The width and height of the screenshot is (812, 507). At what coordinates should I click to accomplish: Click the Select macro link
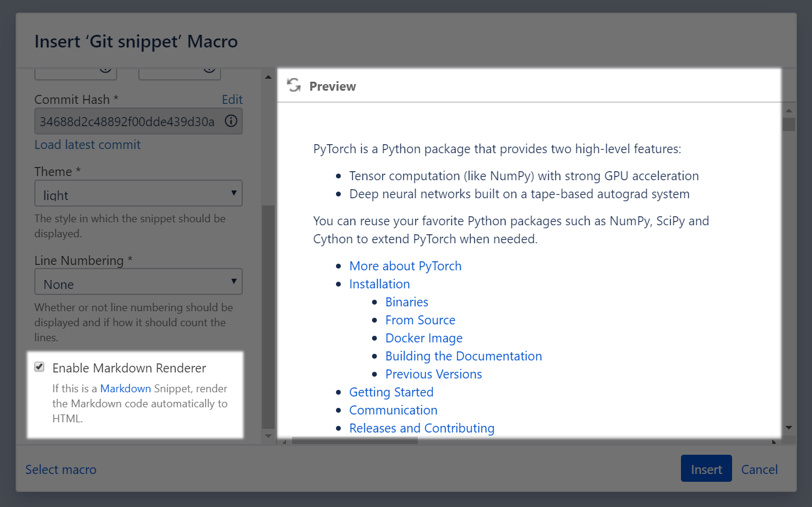(61, 469)
